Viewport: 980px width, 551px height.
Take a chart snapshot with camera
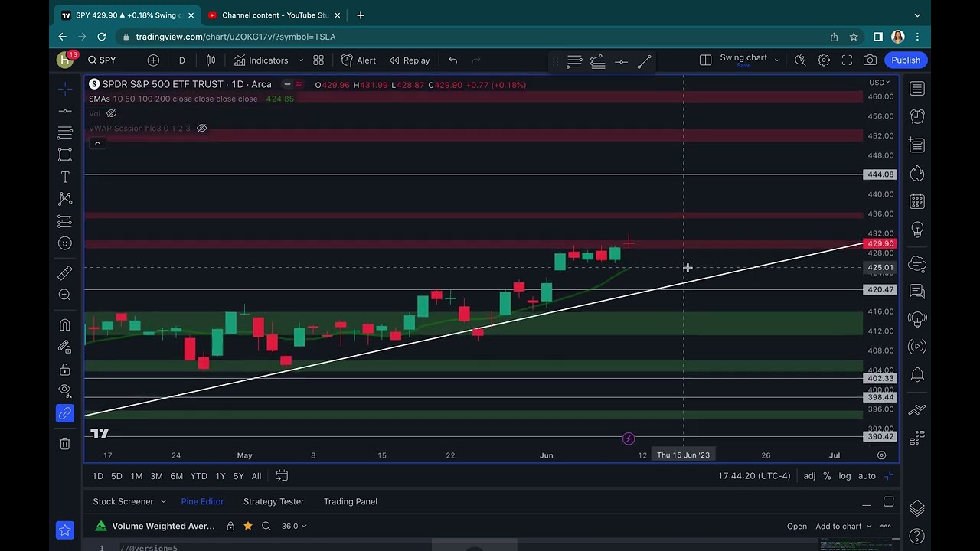870,60
